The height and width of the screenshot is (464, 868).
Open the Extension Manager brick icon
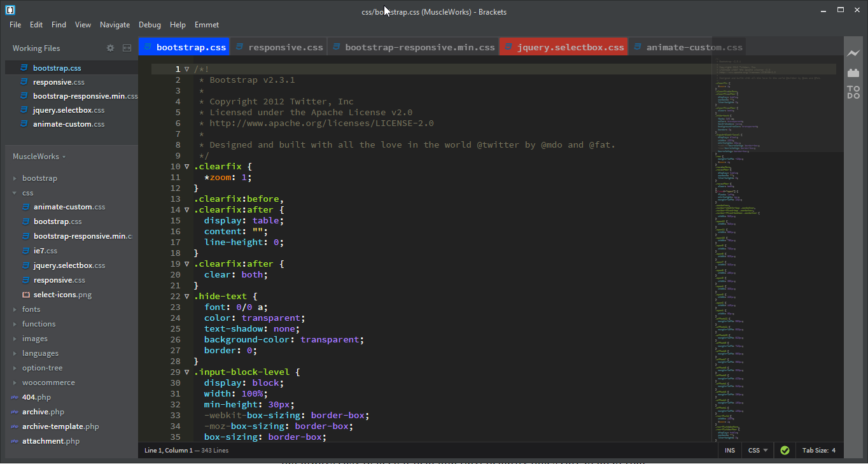pos(853,73)
